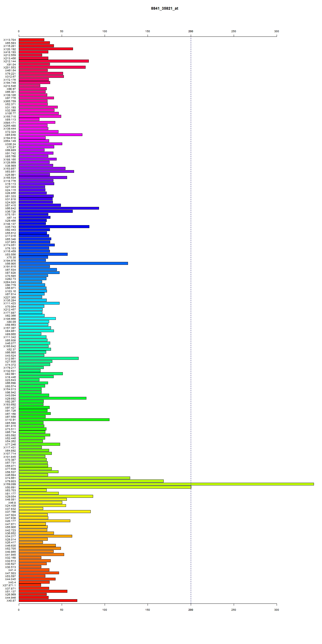Click the X418.193 label
The image size is (322, 644).
[x=10, y=52]
